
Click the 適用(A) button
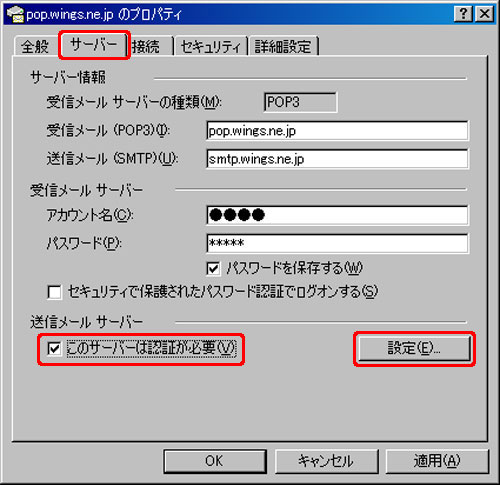(x=437, y=461)
